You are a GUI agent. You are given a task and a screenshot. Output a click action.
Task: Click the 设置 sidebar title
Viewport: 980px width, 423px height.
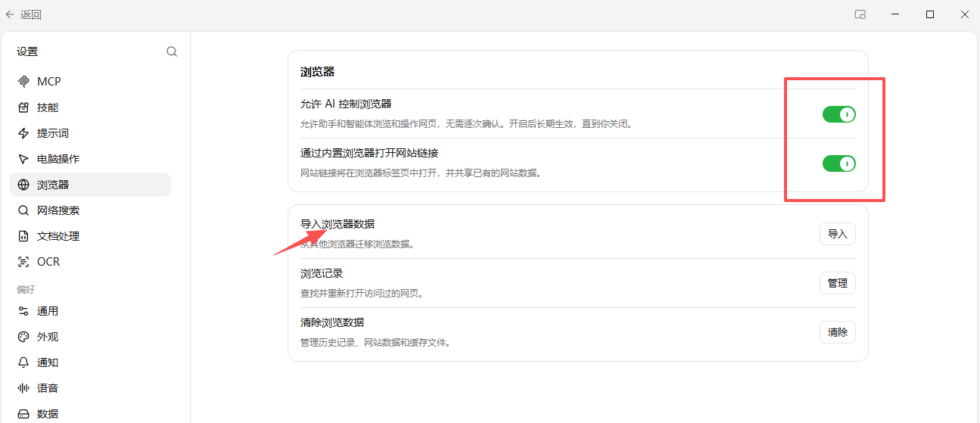[27, 51]
